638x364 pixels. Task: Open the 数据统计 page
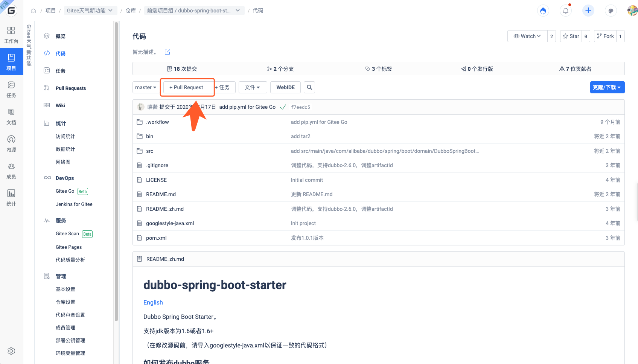tap(65, 149)
